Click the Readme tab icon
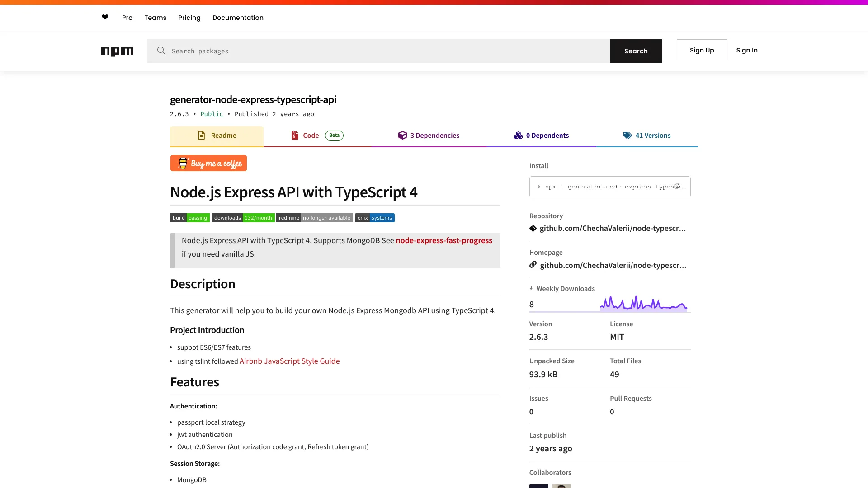Viewport: 868px width, 488px height. pyautogui.click(x=201, y=135)
